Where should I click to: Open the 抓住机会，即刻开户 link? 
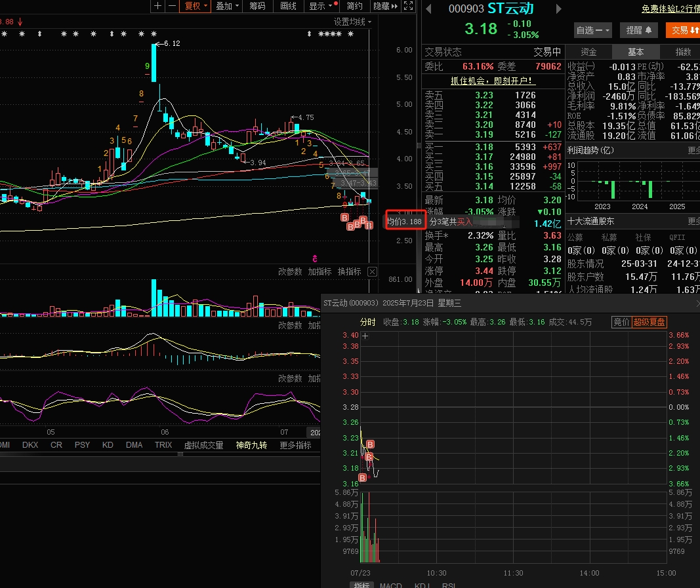click(491, 81)
